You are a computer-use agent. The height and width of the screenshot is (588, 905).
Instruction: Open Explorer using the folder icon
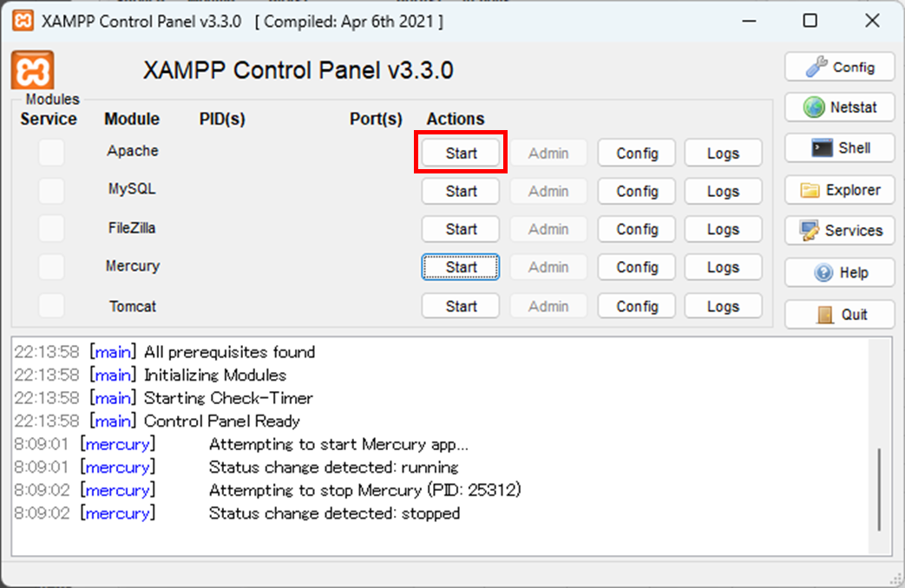pyautogui.click(x=838, y=190)
